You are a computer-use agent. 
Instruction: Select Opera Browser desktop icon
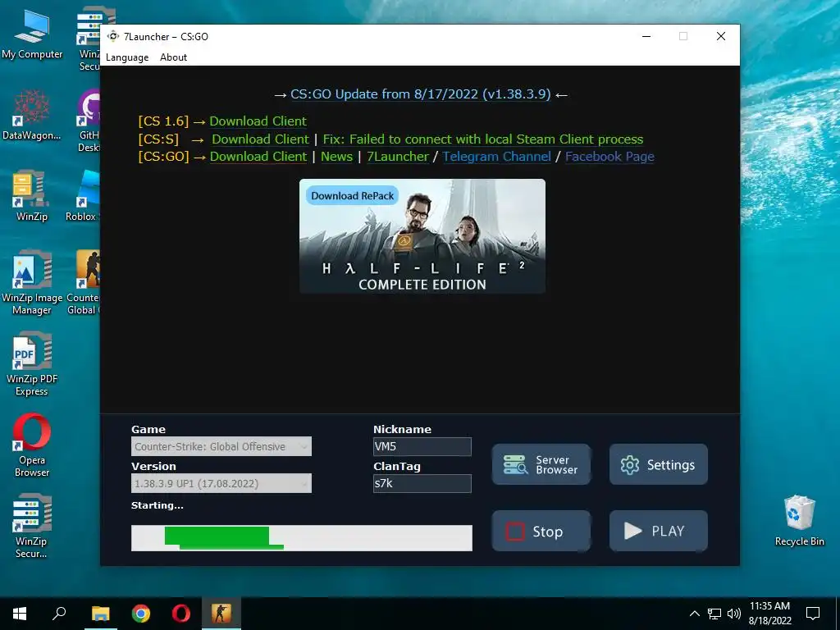point(32,446)
